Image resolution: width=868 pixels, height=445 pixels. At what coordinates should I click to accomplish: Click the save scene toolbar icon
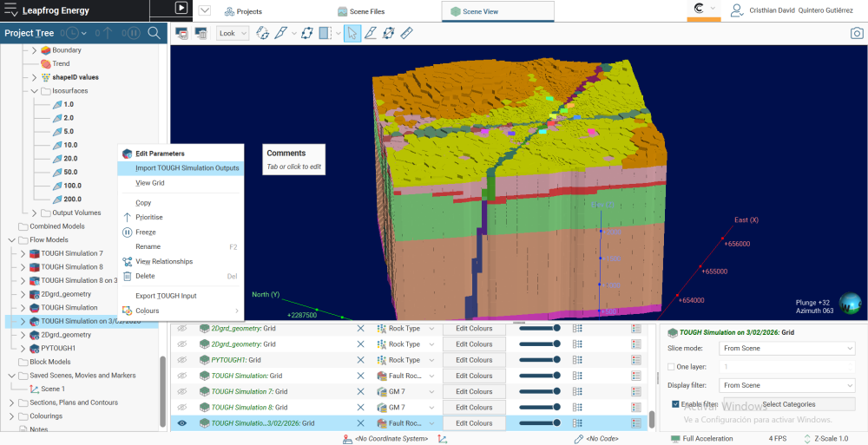181,33
